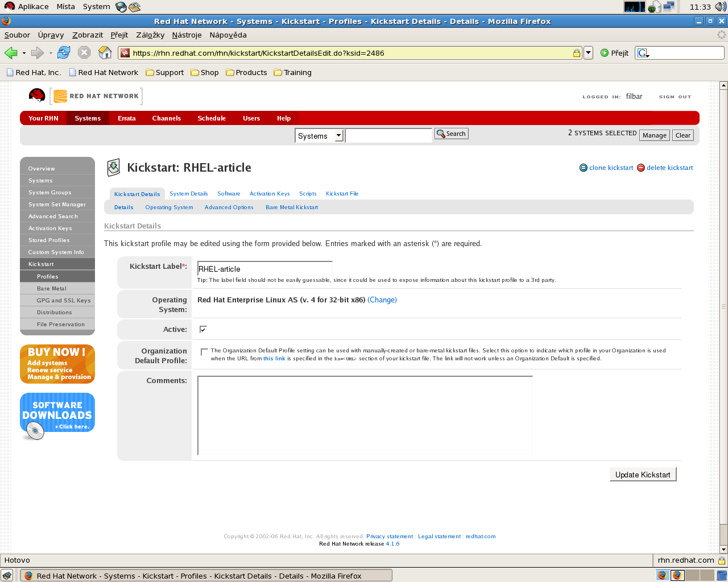The height and width of the screenshot is (582, 728).
Task: Click the Red Hat shadowman logo
Action: point(37,95)
